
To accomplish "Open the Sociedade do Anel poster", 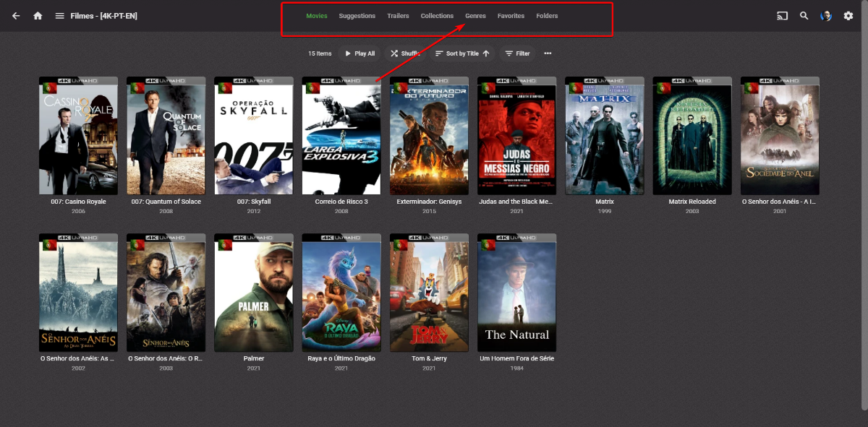I will point(780,136).
